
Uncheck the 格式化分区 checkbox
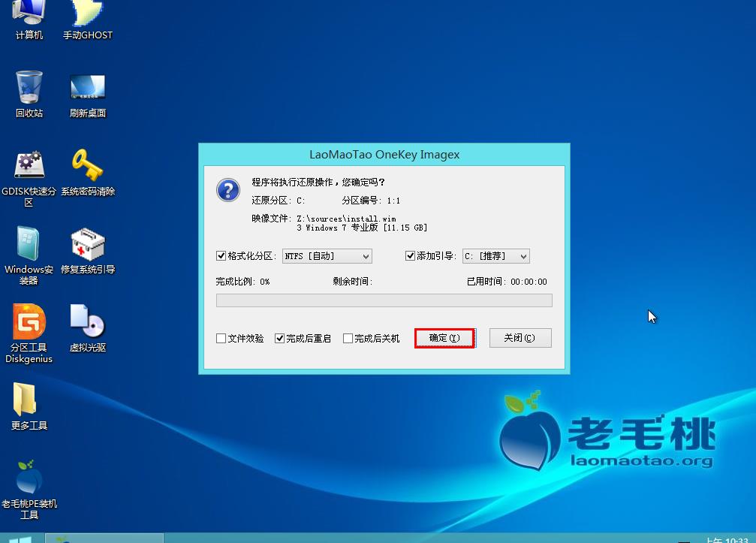point(221,256)
